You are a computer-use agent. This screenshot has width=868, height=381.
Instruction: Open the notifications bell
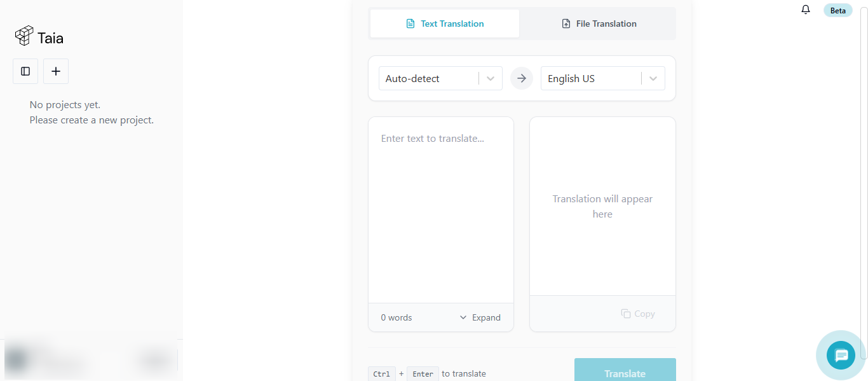pos(806,10)
